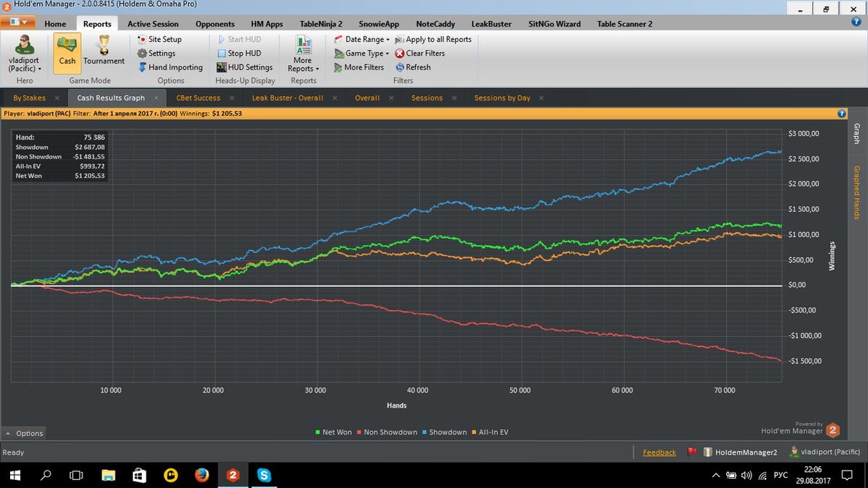Open the NoteCaddy tab

[x=435, y=24]
